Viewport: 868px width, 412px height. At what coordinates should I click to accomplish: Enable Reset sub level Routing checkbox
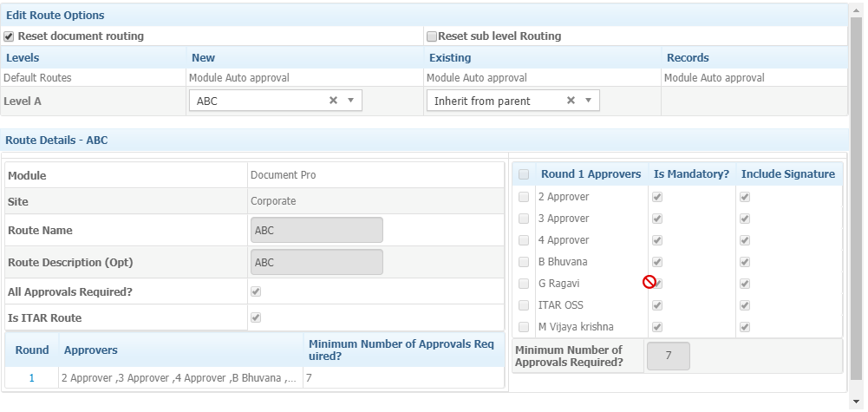433,36
